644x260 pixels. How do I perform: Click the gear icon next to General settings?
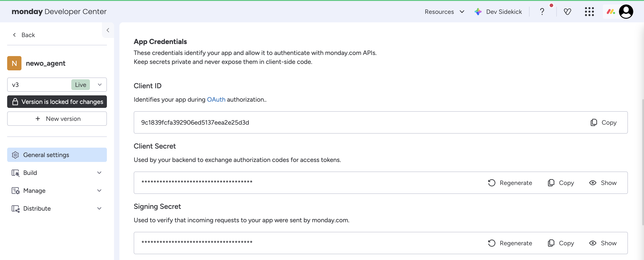tap(15, 155)
